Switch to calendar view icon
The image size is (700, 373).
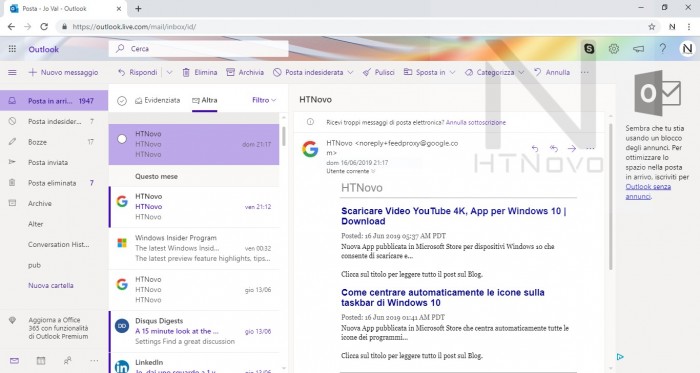point(41,361)
